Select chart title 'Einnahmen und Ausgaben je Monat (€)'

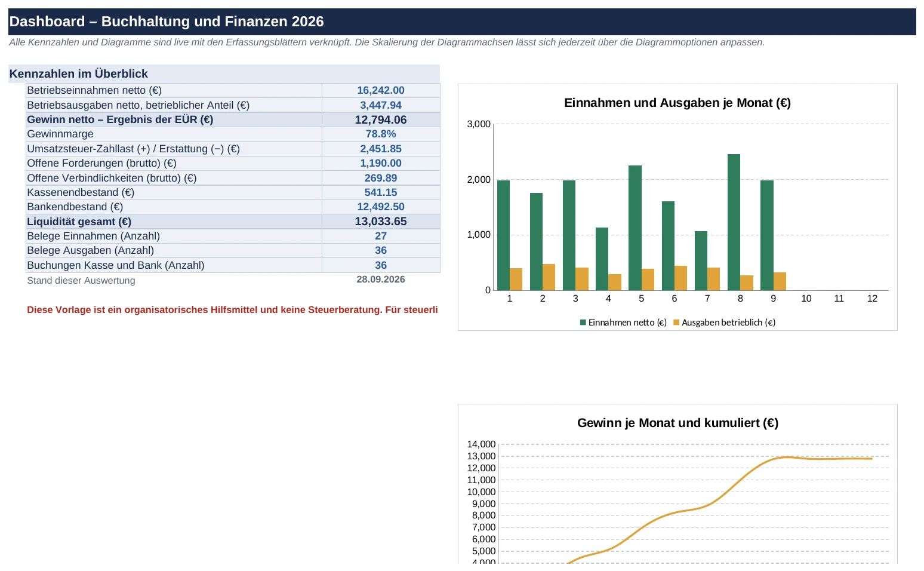677,103
